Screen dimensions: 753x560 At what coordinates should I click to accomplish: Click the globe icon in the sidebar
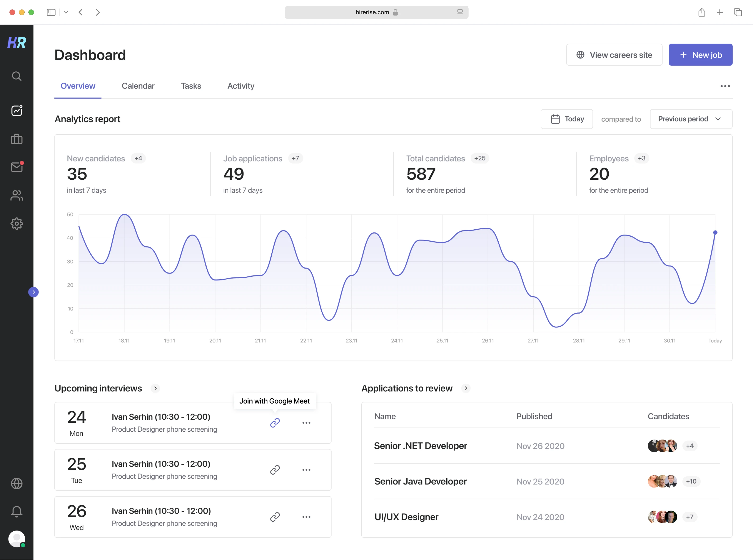(x=17, y=483)
